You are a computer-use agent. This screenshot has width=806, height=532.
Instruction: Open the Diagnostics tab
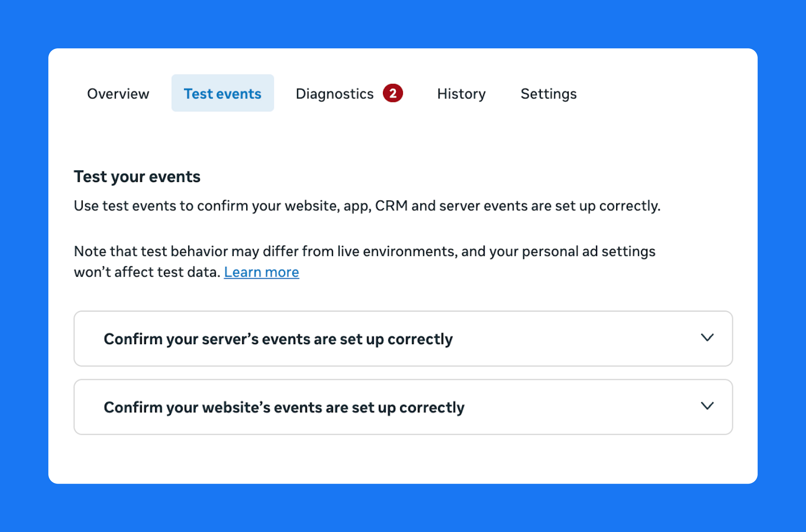pyautogui.click(x=334, y=94)
